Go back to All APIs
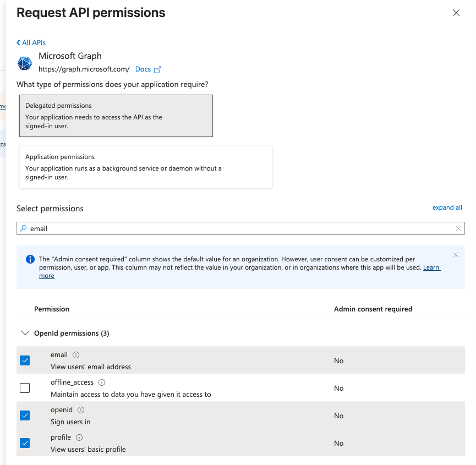This screenshot has width=476, height=465. (x=31, y=43)
